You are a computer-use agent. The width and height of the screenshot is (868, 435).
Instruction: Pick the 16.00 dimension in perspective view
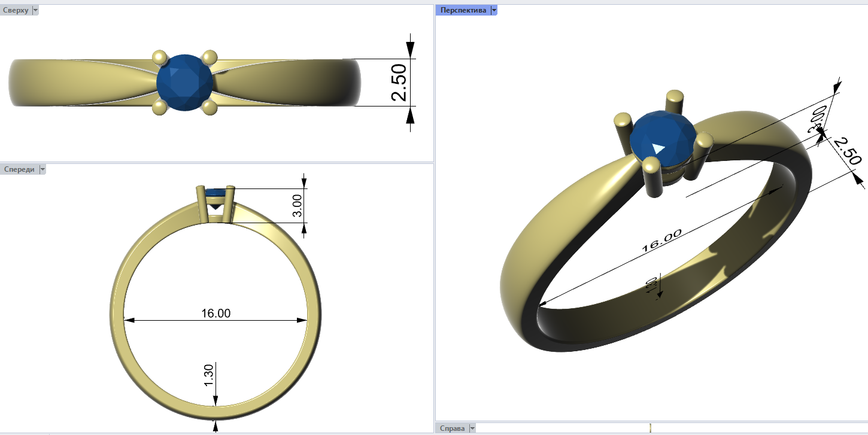(x=661, y=241)
